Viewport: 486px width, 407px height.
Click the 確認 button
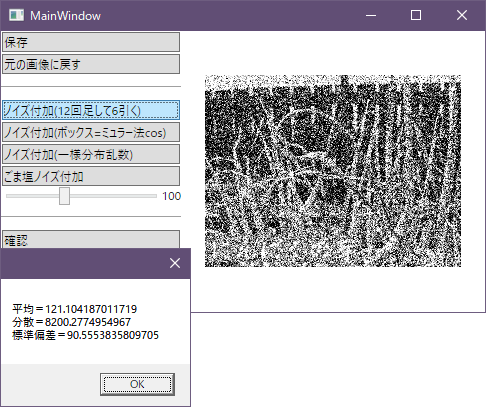[x=91, y=239]
